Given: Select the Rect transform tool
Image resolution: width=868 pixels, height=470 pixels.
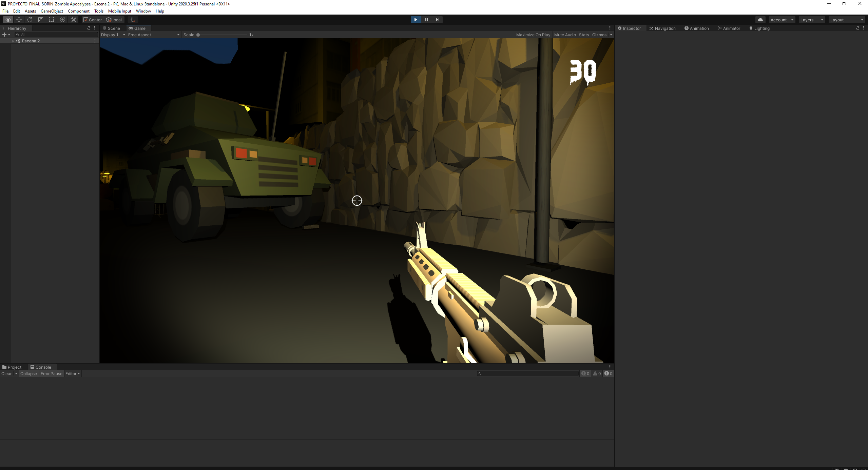Looking at the screenshot, I should 52,20.
